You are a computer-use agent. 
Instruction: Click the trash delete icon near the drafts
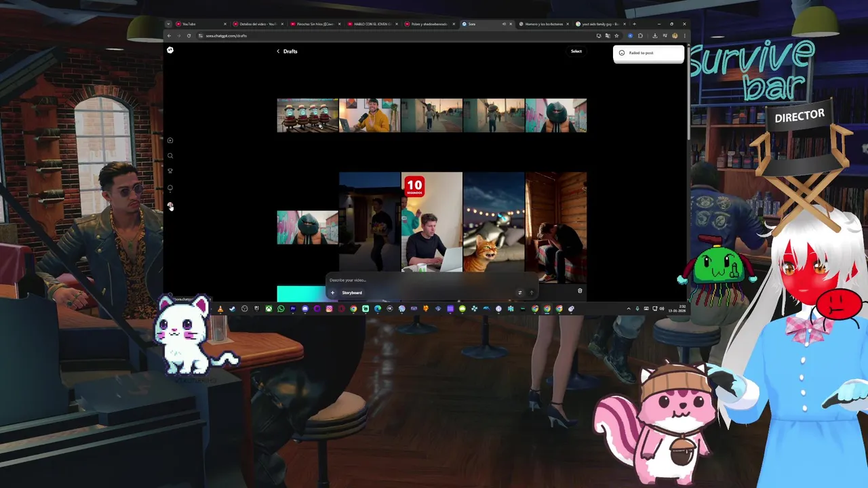580,291
